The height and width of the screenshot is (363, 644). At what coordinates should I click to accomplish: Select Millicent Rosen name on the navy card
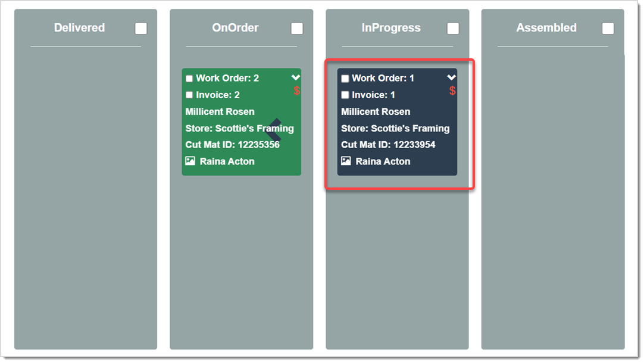[x=376, y=112]
